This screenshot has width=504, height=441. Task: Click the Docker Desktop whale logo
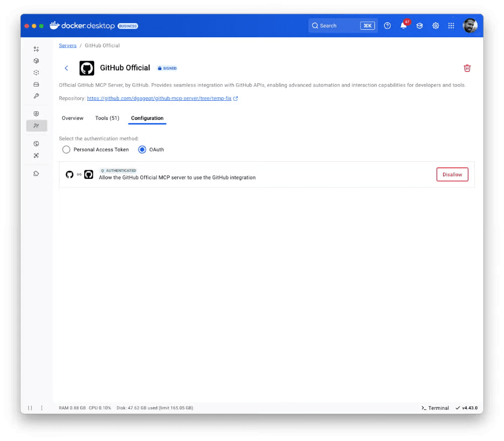click(x=54, y=25)
